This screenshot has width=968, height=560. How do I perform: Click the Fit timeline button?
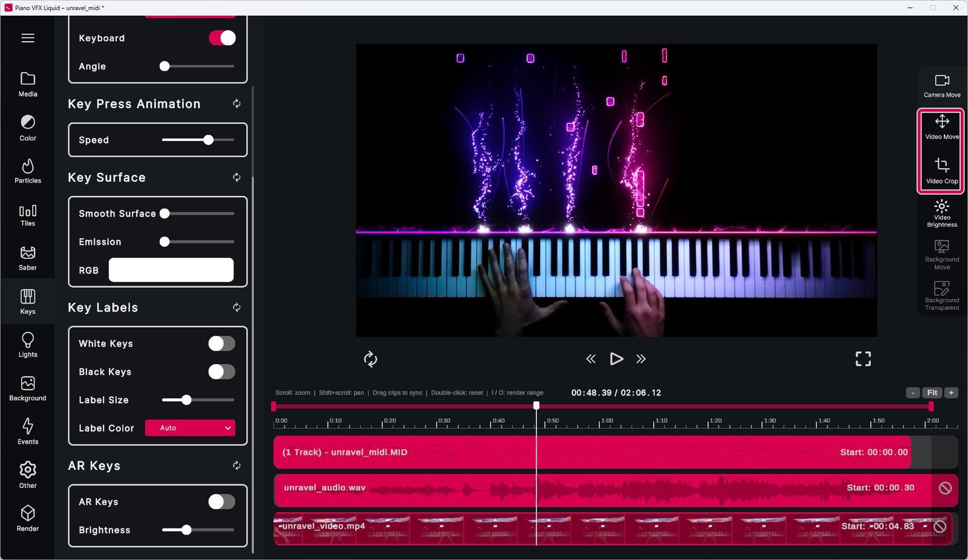(932, 393)
